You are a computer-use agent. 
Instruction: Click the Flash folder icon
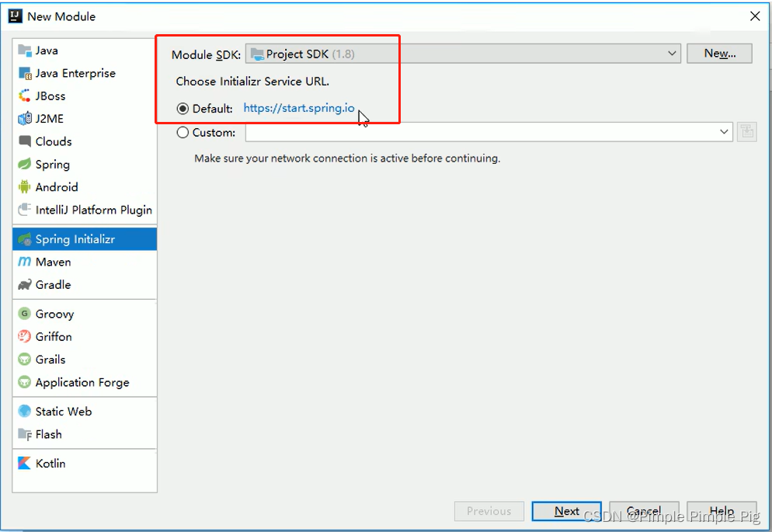[x=25, y=434]
